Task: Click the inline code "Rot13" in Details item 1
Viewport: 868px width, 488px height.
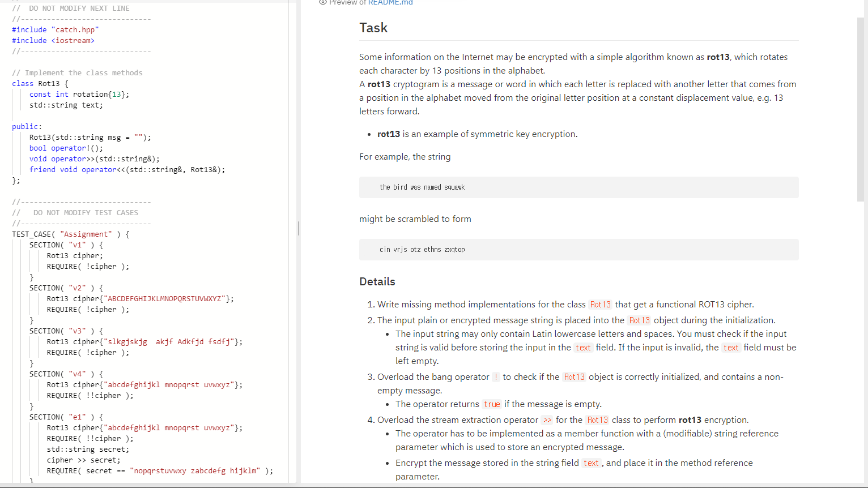Action: click(x=601, y=305)
